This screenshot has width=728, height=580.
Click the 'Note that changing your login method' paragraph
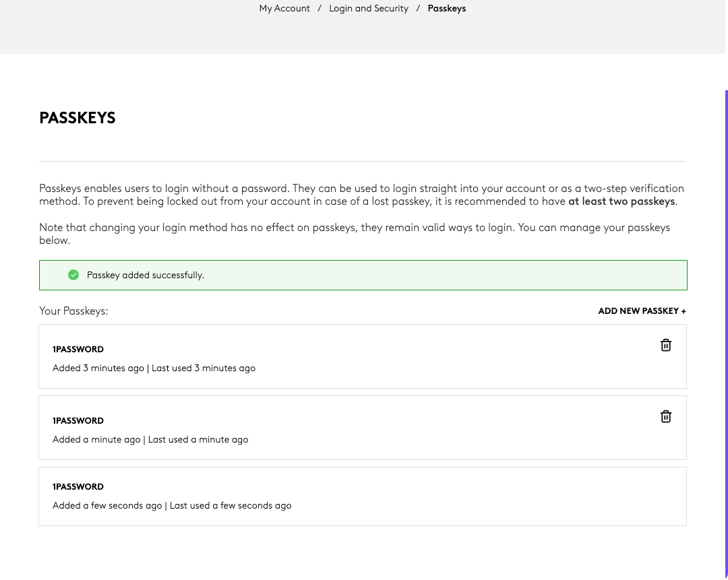355,234
